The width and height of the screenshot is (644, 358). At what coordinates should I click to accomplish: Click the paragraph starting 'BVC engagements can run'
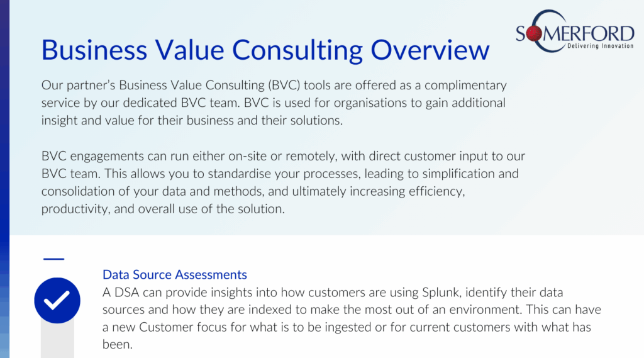click(283, 182)
